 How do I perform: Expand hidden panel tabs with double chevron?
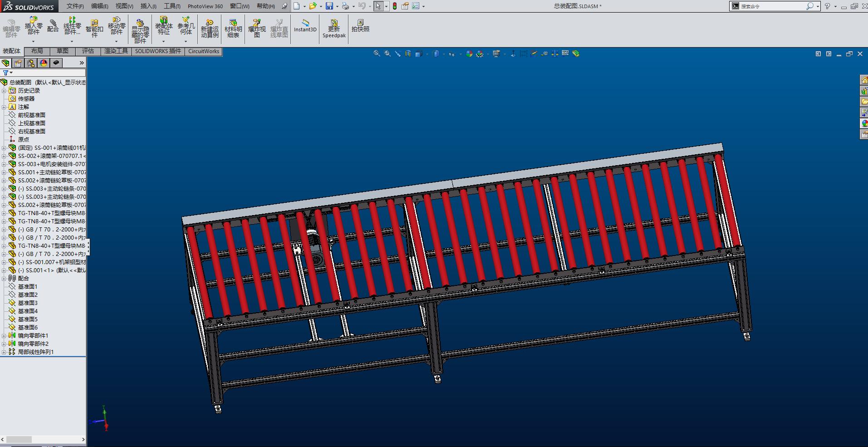point(82,63)
